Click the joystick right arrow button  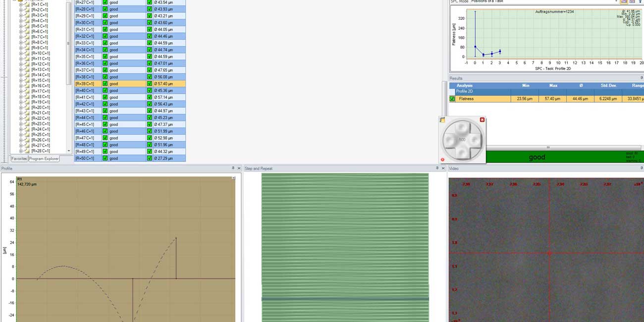[474, 140]
